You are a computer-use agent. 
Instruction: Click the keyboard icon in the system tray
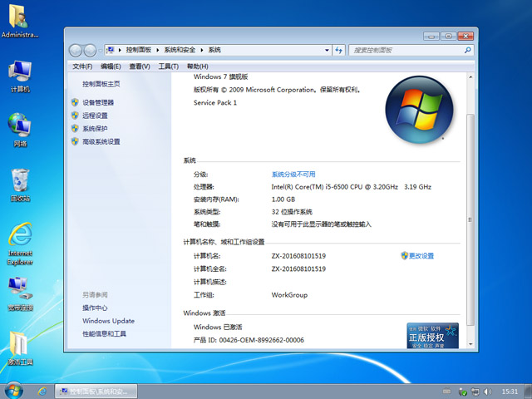click(x=447, y=392)
